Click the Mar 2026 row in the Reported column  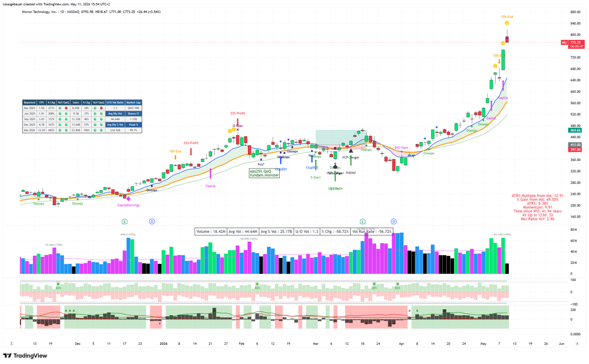coord(29,130)
